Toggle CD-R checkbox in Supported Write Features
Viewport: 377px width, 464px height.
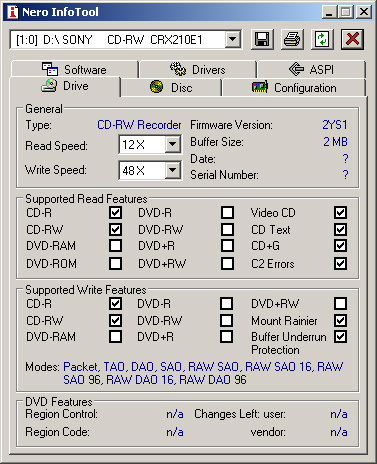pyautogui.click(x=115, y=303)
